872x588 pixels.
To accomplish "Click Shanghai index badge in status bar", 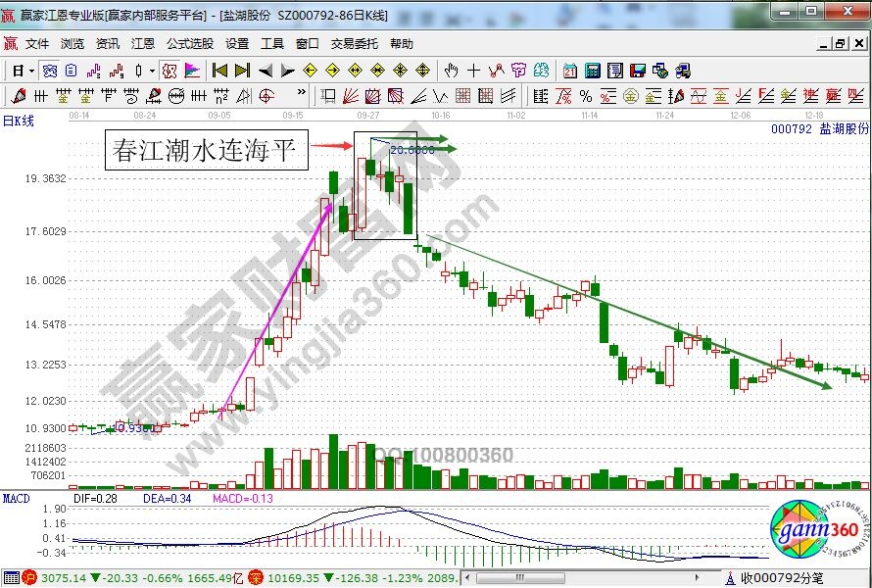I will tap(29, 577).
